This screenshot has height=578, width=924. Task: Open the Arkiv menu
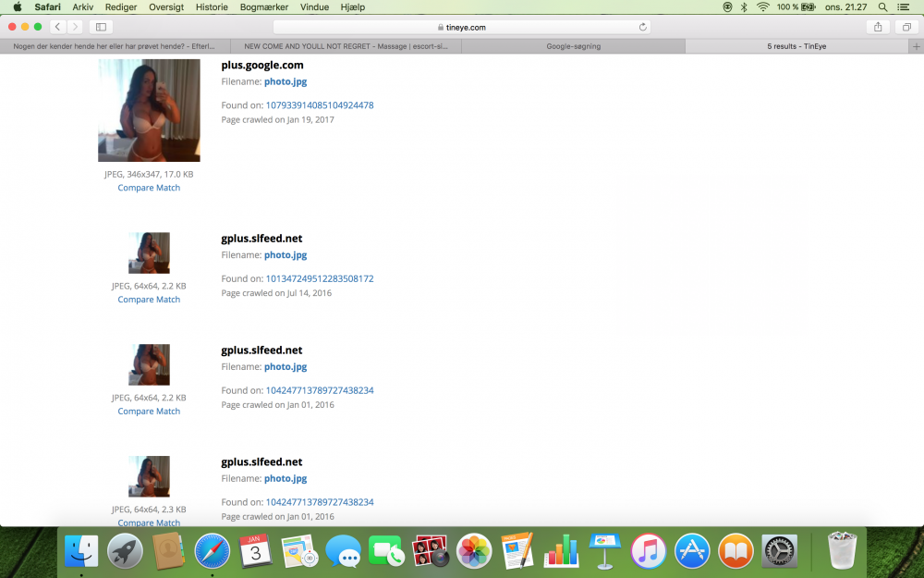click(x=83, y=7)
